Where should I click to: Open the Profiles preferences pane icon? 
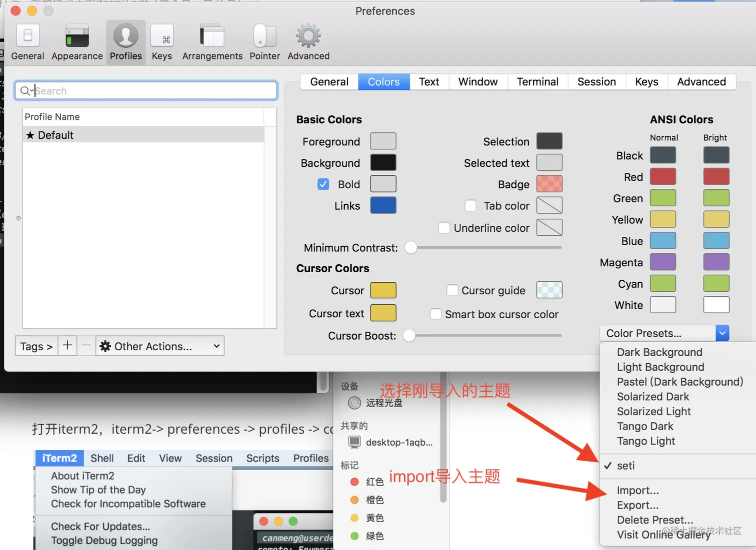[126, 36]
